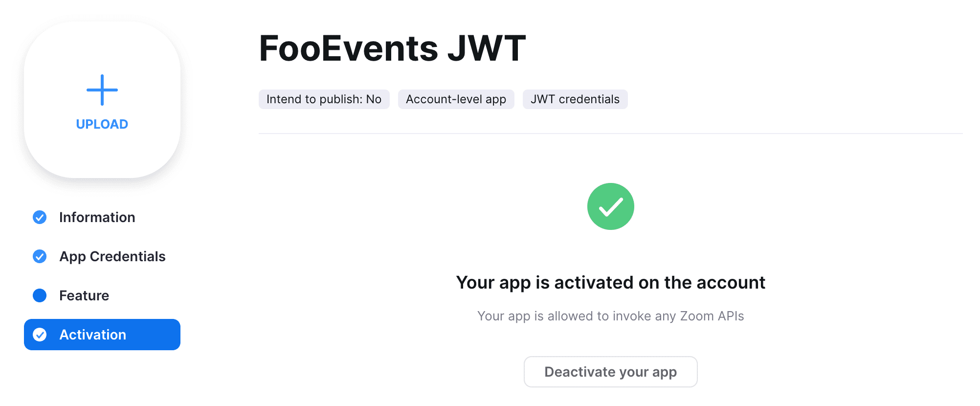Select the UPLOAD label inside the logo box
The height and width of the screenshot is (406, 980).
pyautogui.click(x=101, y=124)
